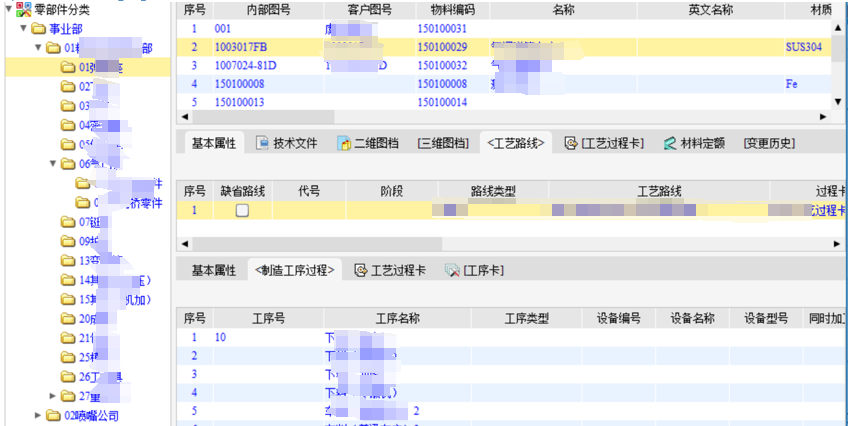
Task: Select the <工艺路线> tab
Action: coord(515,143)
